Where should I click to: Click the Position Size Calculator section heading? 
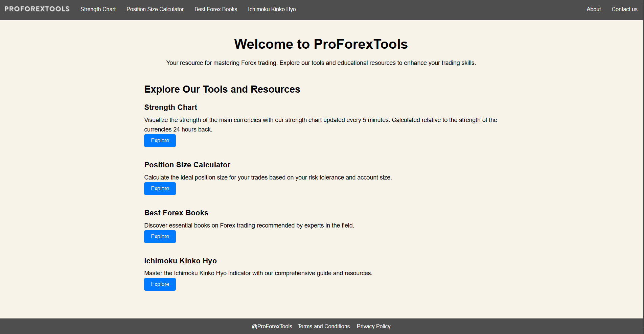click(187, 165)
